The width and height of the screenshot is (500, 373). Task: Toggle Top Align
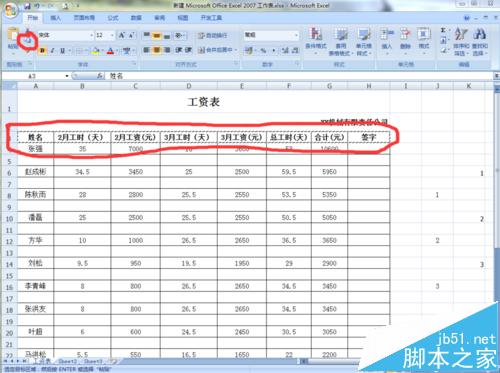tap(147, 35)
